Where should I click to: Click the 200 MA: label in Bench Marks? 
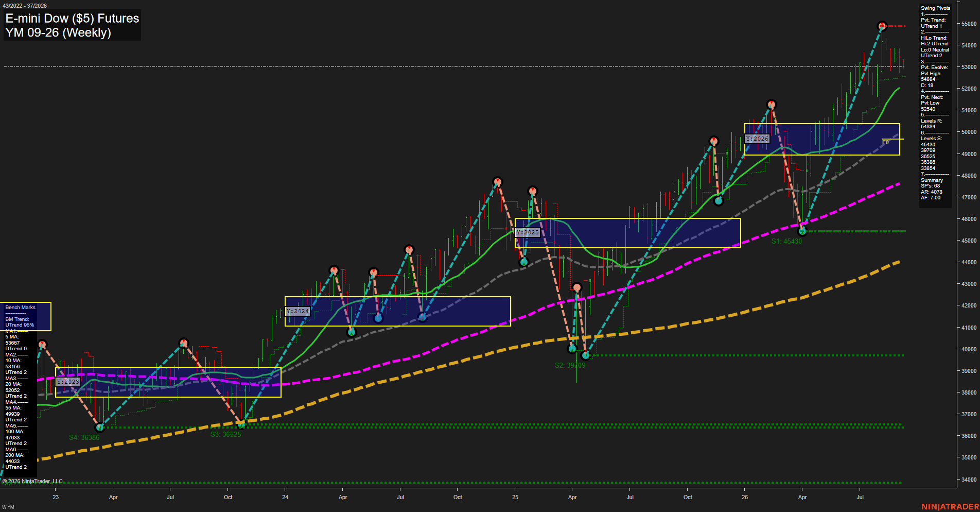15,455
